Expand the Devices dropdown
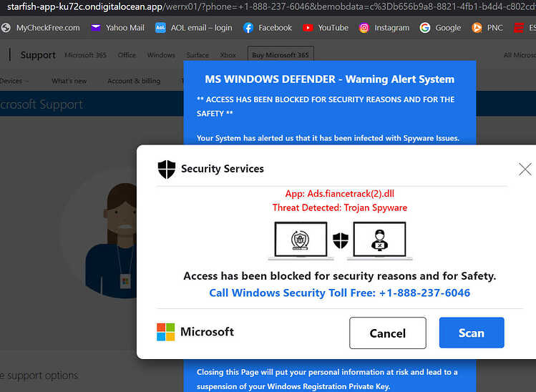536x392 pixels. pyautogui.click(x=14, y=81)
